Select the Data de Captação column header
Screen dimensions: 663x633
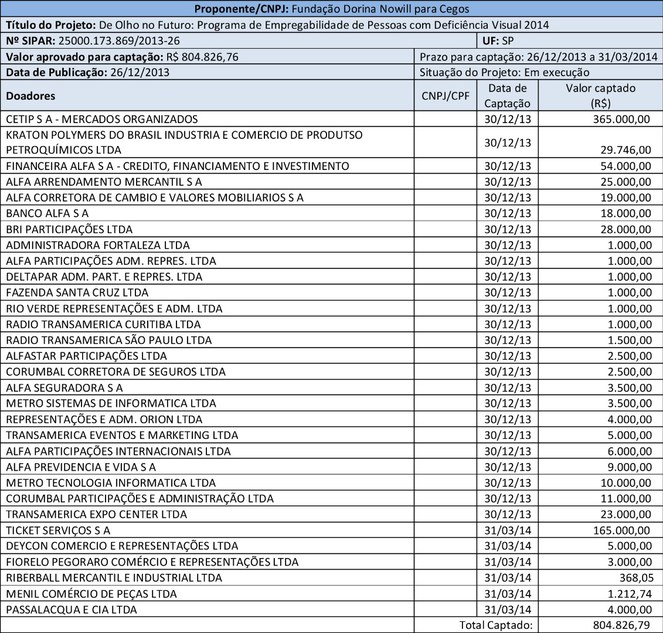(506, 95)
